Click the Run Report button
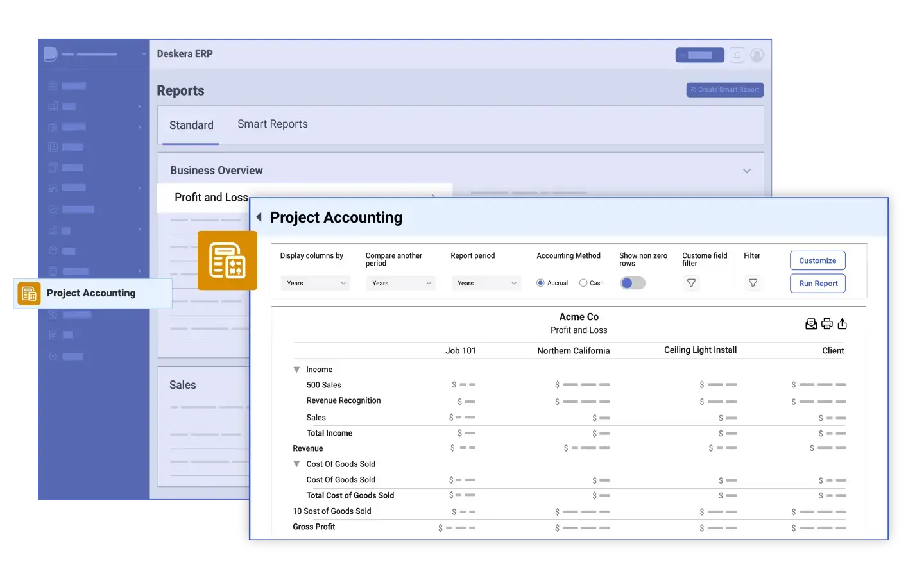 point(817,283)
